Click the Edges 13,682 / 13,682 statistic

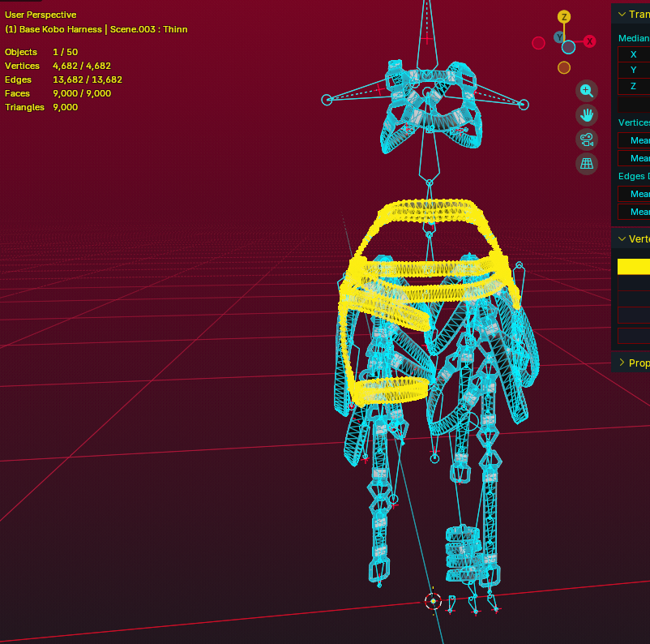tap(63, 79)
